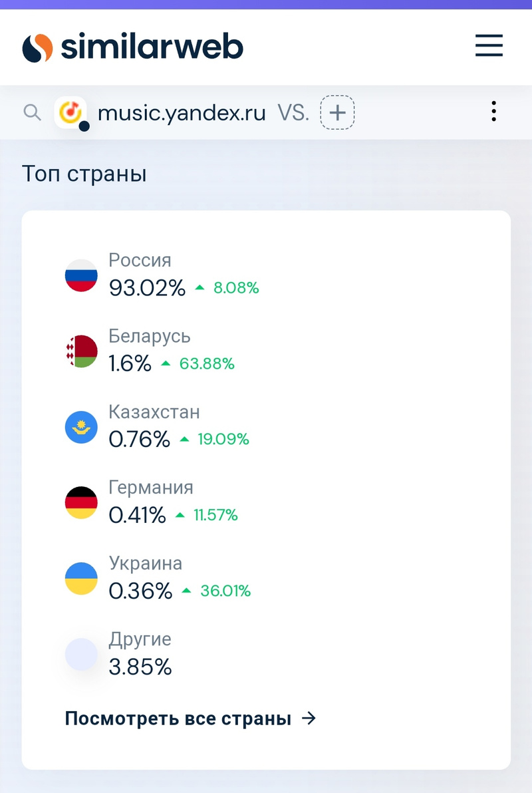Tap the search magnifier icon
This screenshot has width=532, height=793.
click(32, 112)
